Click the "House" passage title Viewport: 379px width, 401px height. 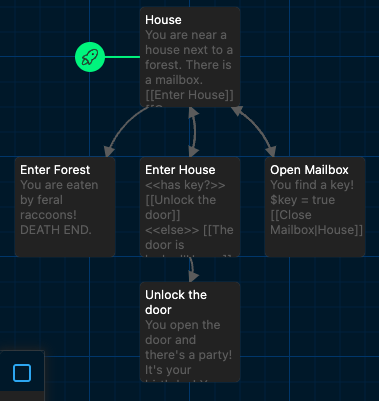tap(163, 20)
